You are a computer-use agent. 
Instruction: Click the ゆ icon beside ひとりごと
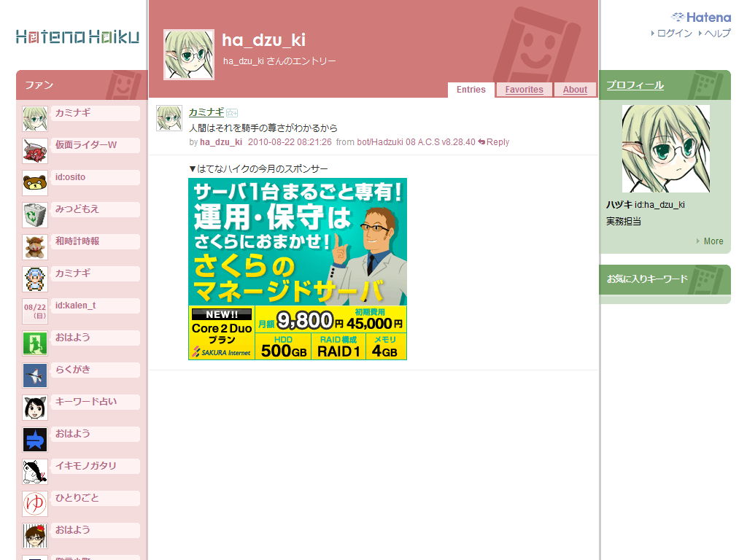tap(35, 504)
